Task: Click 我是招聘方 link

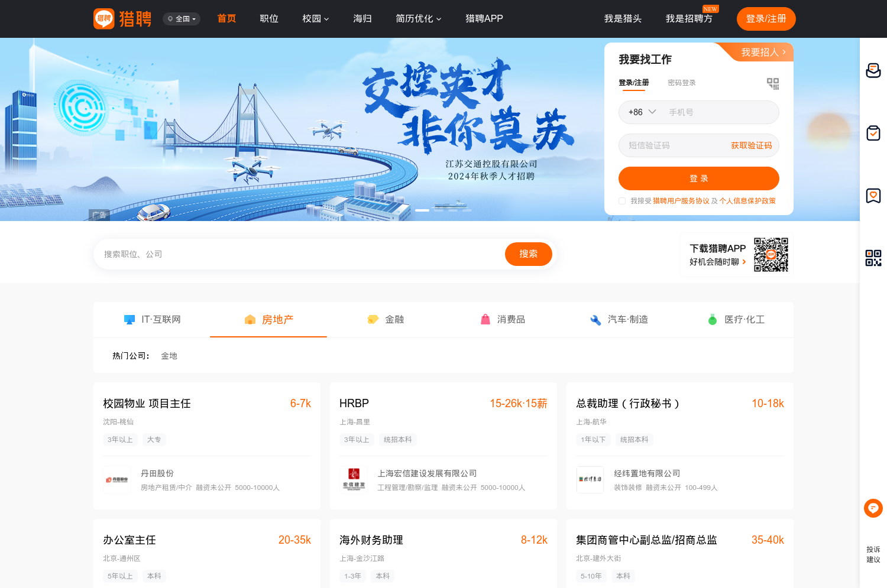Action: point(689,19)
